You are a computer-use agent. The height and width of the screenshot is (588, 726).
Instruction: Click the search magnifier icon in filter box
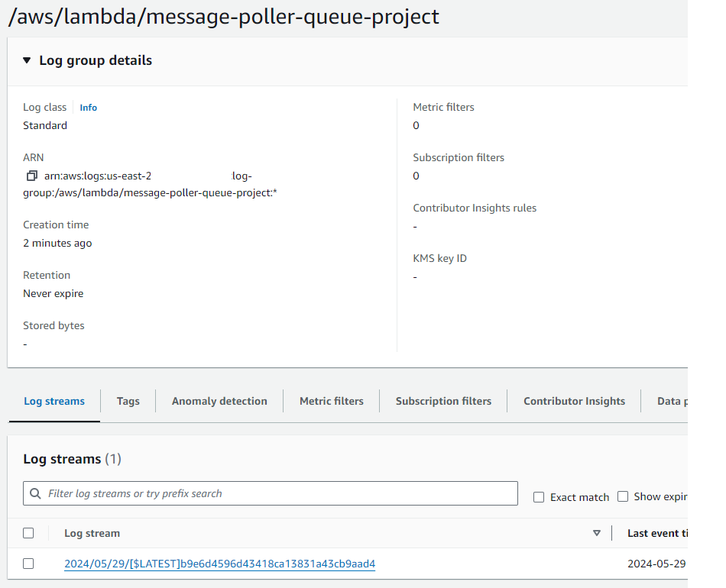click(35, 493)
